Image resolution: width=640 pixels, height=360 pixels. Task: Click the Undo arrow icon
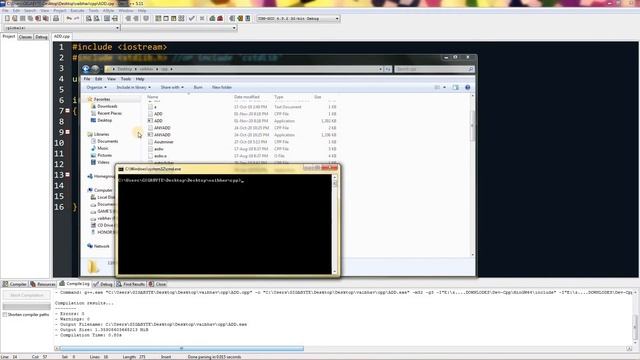point(69,18)
